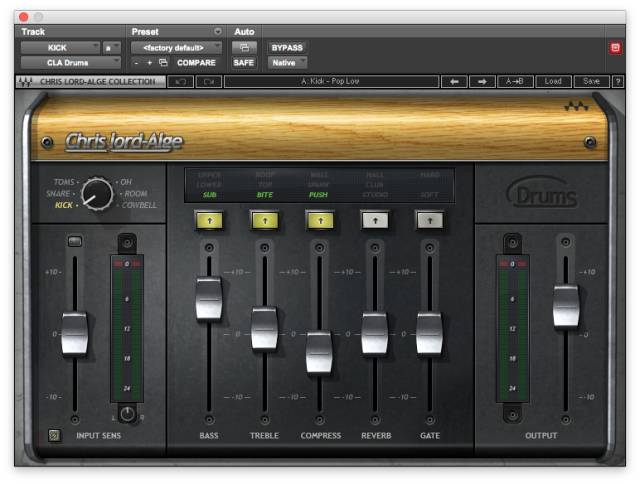Open the Native format dropdown

point(287,63)
